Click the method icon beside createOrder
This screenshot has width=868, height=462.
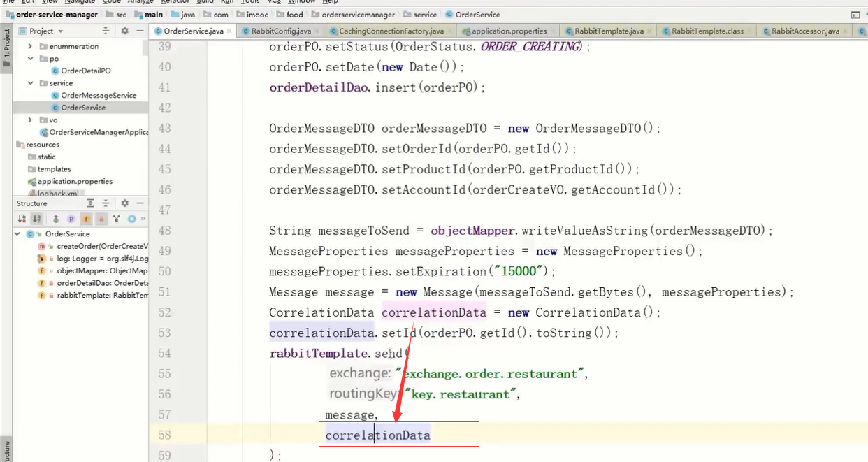click(41, 246)
